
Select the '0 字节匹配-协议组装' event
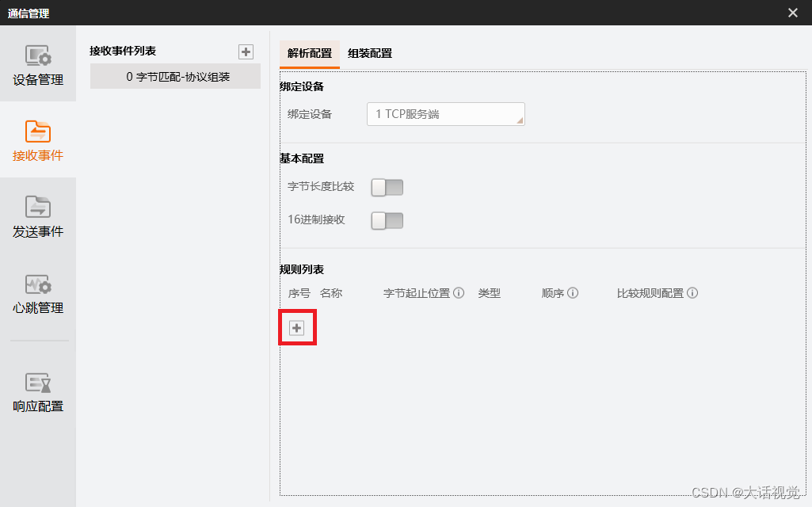click(176, 77)
